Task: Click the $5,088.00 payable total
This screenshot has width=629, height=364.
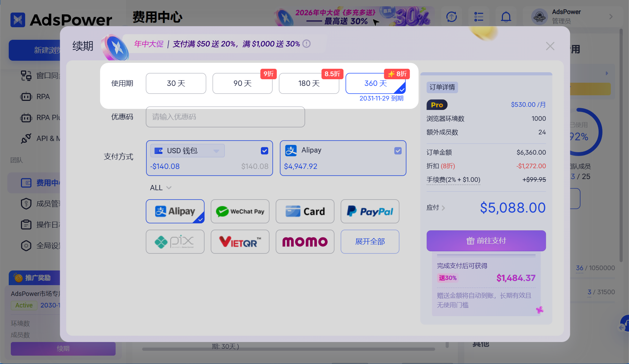Action: (x=513, y=208)
